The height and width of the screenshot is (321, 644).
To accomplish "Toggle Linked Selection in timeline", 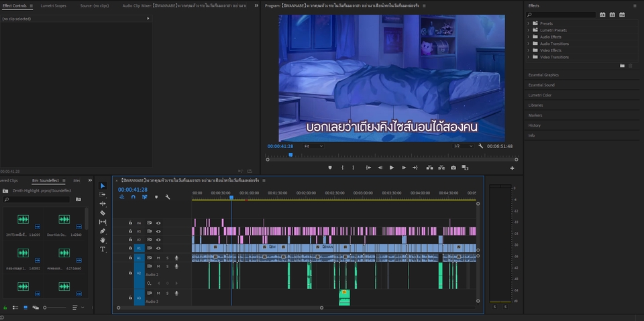I will [145, 197].
